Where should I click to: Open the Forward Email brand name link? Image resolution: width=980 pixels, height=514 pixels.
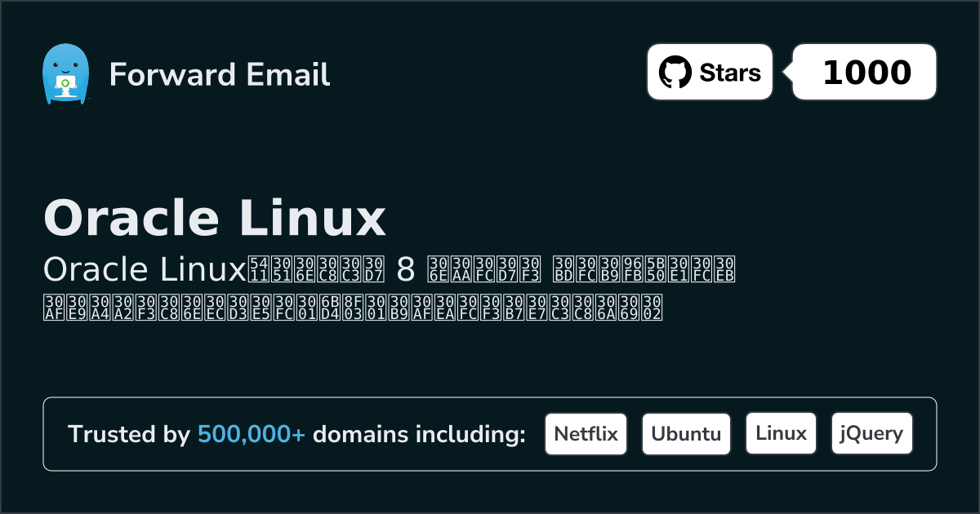[219, 74]
